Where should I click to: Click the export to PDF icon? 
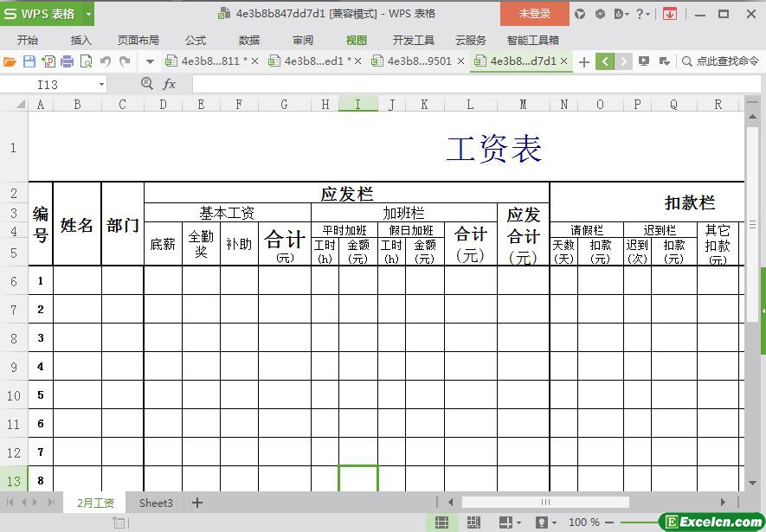tap(48, 61)
